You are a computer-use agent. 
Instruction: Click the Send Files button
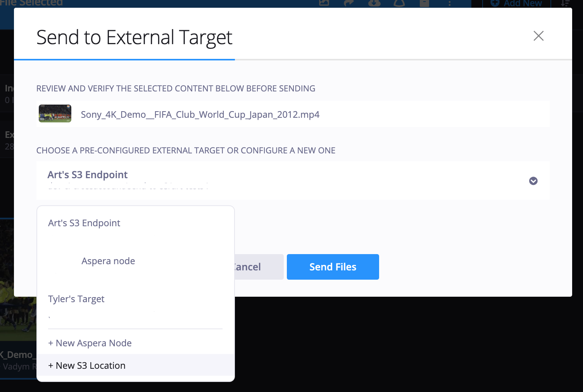333,267
